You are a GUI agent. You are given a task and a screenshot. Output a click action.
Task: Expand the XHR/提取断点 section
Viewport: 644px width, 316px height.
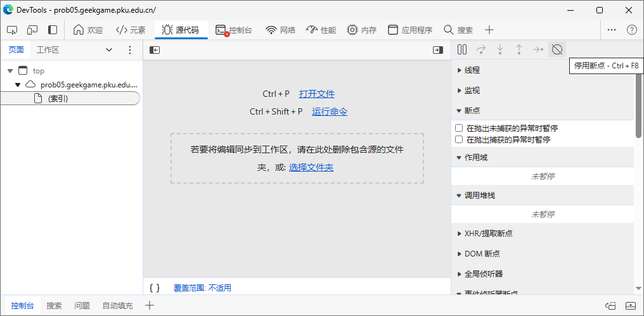click(487, 234)
